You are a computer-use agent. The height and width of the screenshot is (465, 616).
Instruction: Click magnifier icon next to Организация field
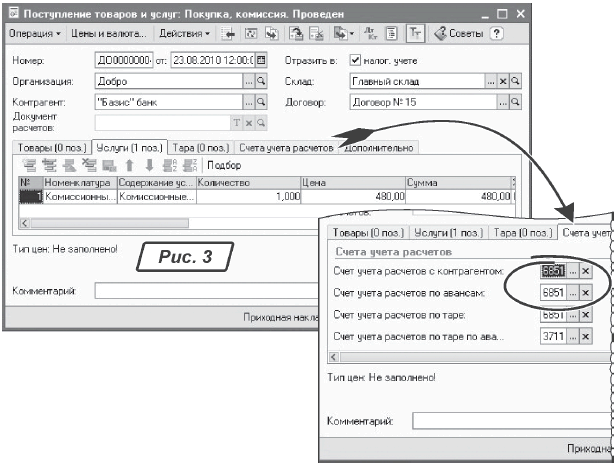click(262, 81)
